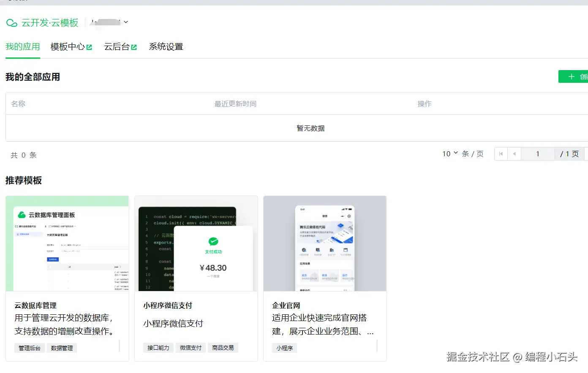Click the 我的全部应用 heading
The height and width of the screenshot is (373, 588).
coord(33,77)
